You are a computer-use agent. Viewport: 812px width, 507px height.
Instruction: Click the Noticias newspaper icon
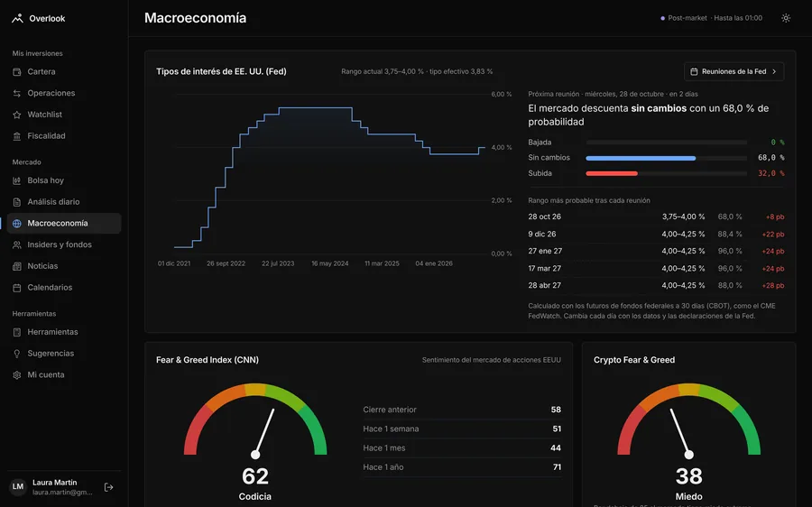pyautogui.click(x=17, y=266)
